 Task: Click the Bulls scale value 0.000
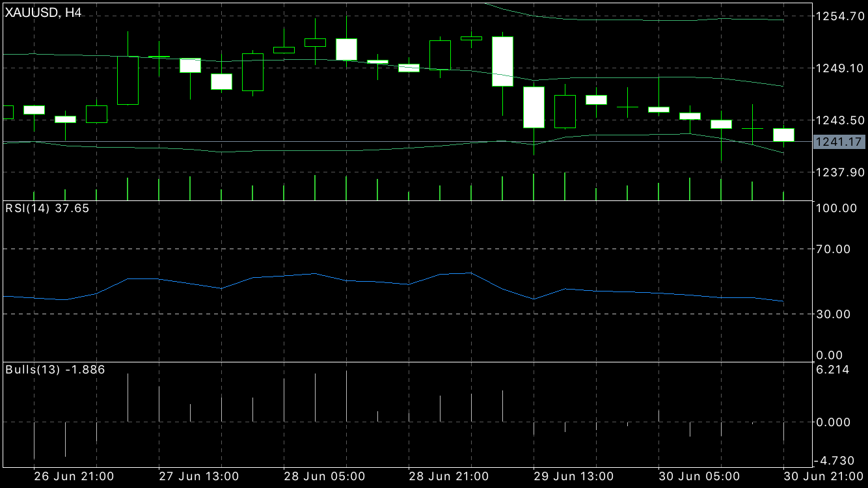(x=834, y=422)
